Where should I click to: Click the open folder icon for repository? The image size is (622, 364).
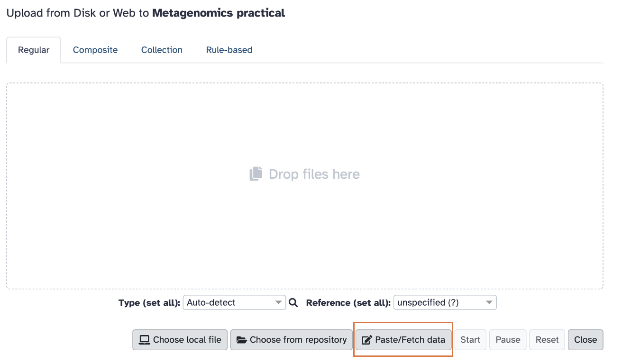(242, 340)
